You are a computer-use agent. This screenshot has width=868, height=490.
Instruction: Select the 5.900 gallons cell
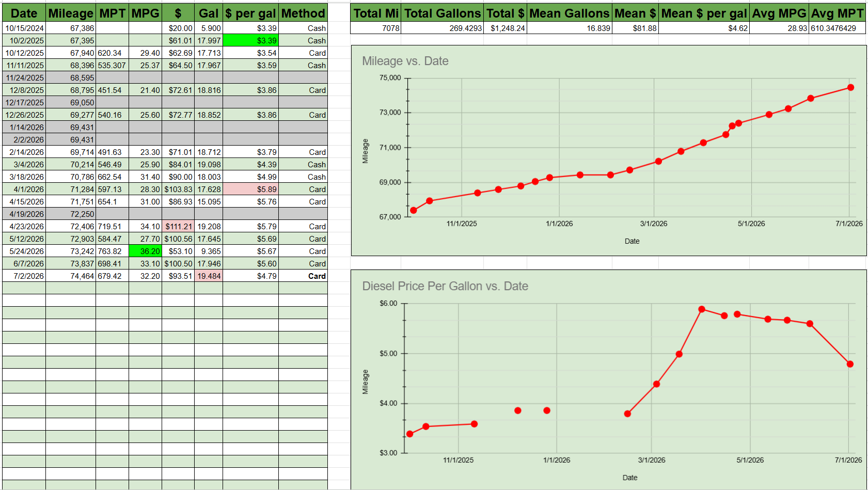coord(209,28)
